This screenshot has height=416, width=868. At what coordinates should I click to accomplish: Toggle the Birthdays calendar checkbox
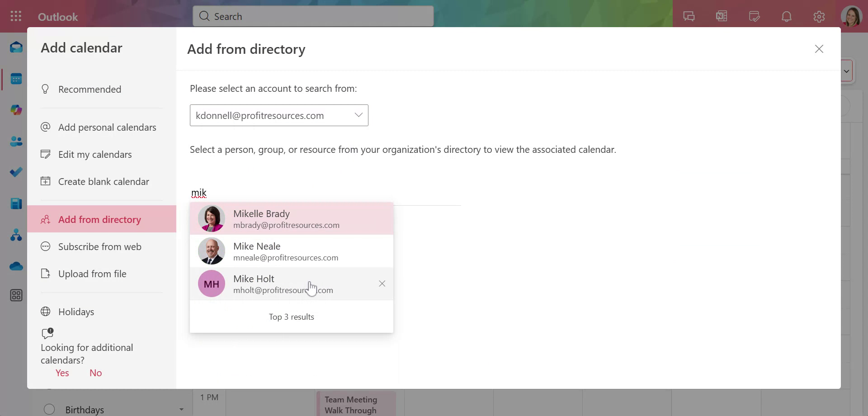click(x=49, y=409)
